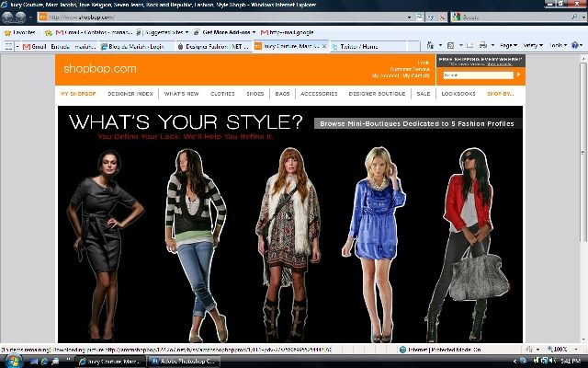Go forward with the browser Forward arrow
The width and height of the screenshot is (588, 368).
tap(20, 17)
